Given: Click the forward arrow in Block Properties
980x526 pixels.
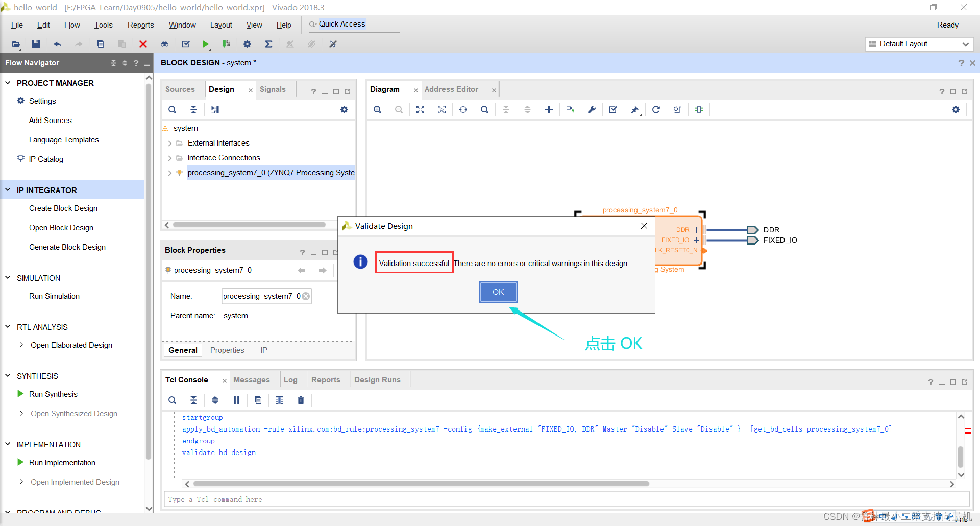Looking at the screenshot, I should 323,271.
